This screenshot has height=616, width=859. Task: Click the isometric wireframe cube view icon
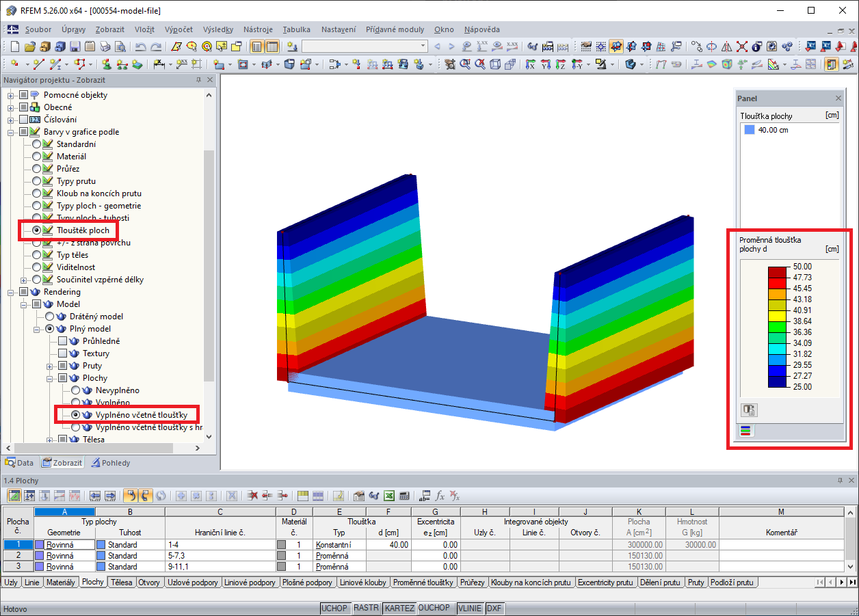[x=494, y=64]
